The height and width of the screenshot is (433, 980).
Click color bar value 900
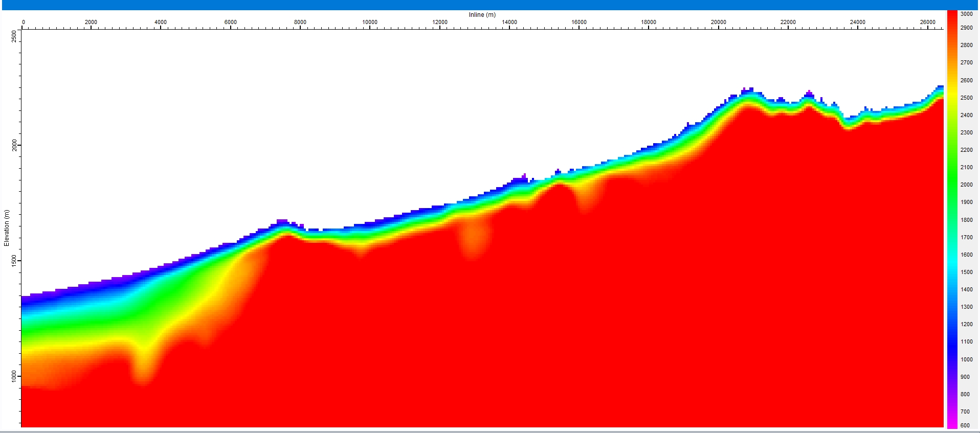point(965,377)
